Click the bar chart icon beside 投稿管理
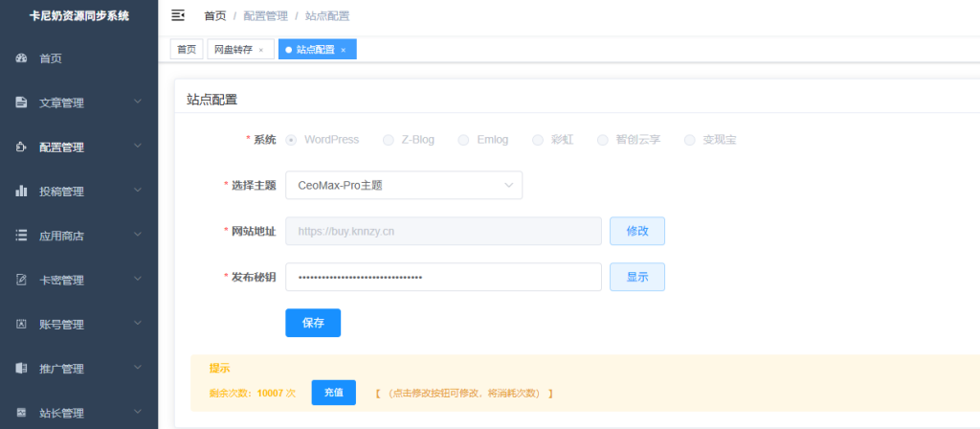 (21, 192)
